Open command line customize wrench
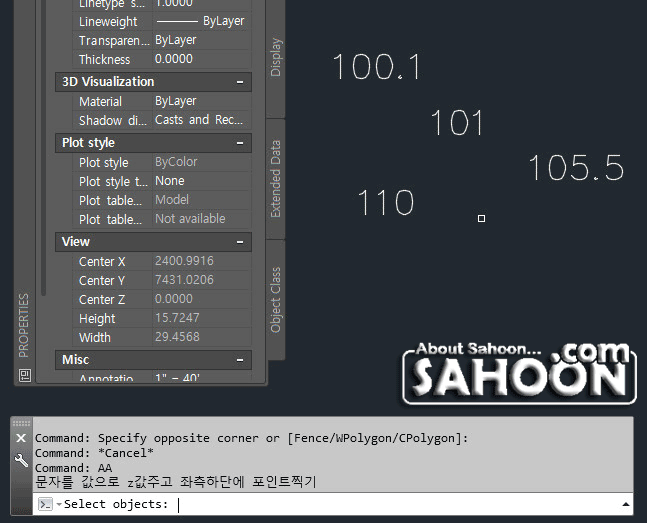The height and width of the screenshot is (523, 647). 21,460
